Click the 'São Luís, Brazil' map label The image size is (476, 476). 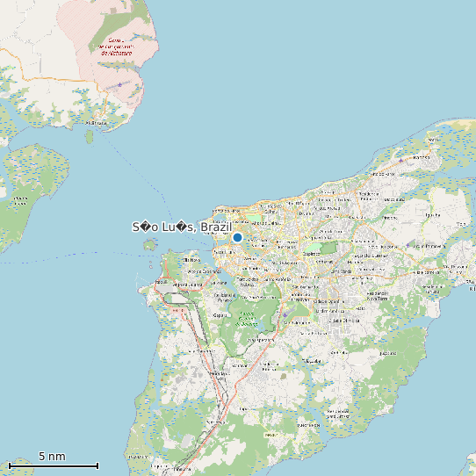182,227
